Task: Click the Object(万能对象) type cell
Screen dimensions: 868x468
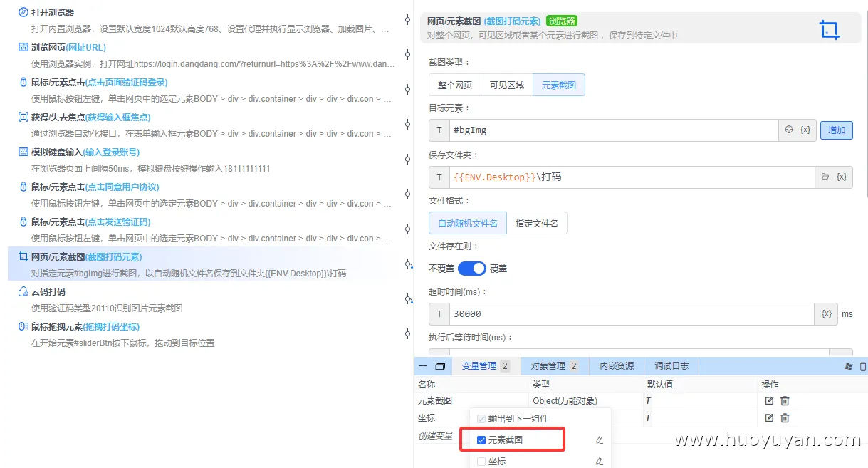Action: point(565,401)
